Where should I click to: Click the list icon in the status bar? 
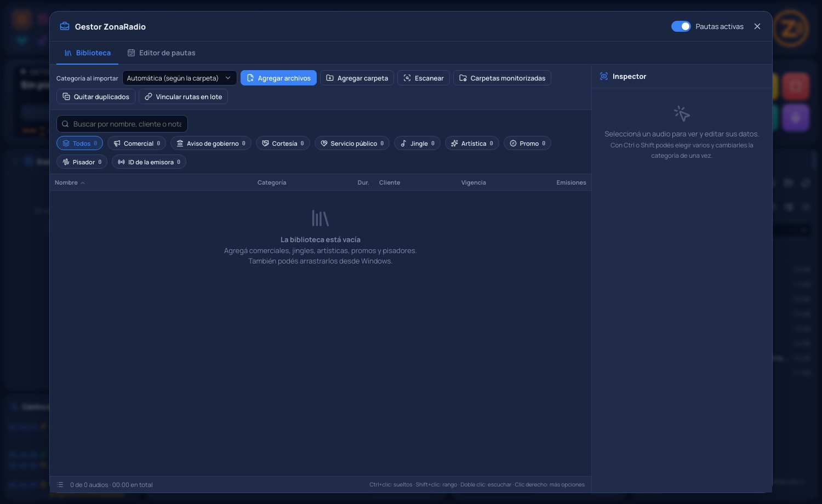[x=60, y=485]
